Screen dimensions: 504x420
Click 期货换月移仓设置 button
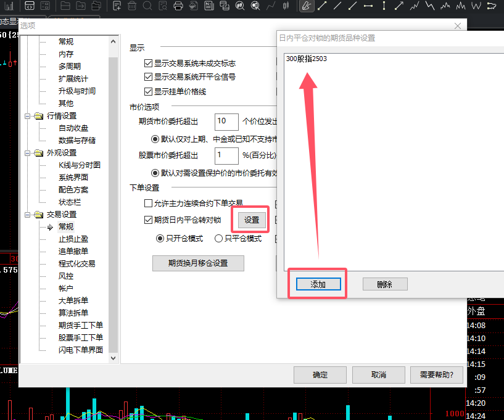pyautogui.click(x=198, y=263)
